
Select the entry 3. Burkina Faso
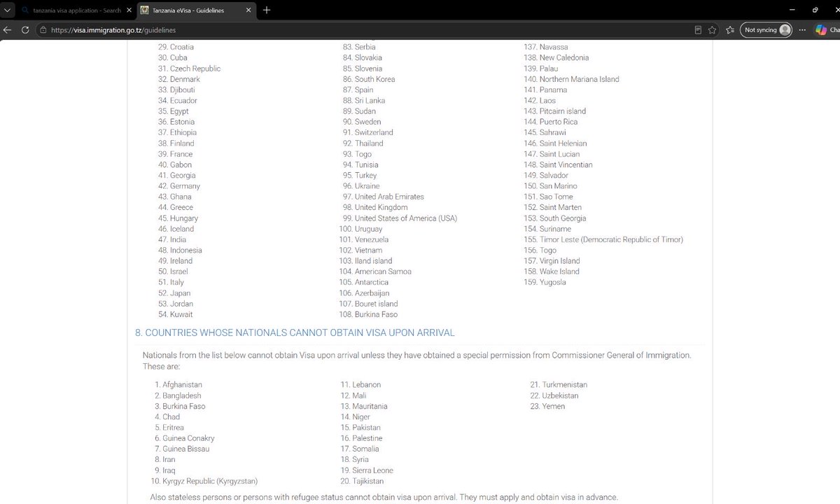click(x=180, y=406)
